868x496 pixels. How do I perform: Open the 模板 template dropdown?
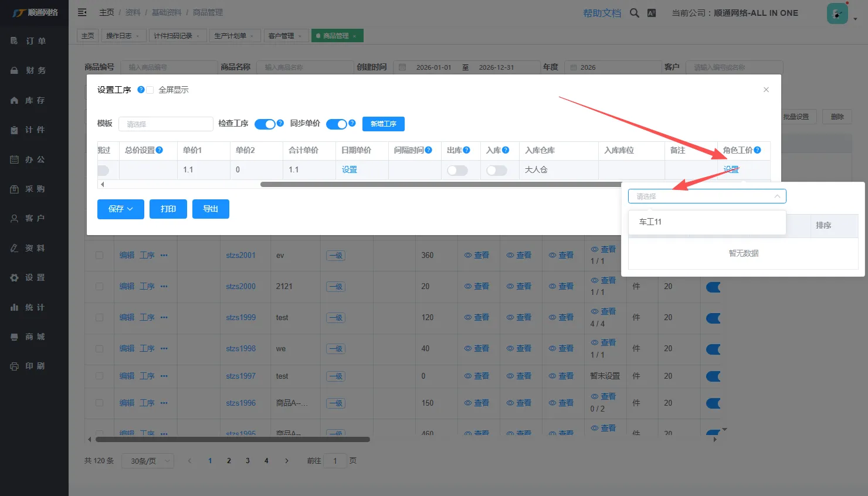coord(165,124)
